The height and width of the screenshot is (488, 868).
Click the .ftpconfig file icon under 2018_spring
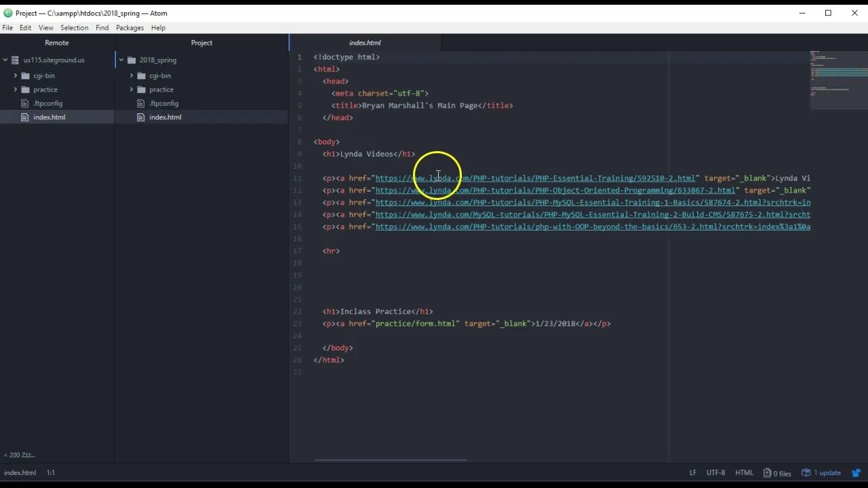[140, 103]
